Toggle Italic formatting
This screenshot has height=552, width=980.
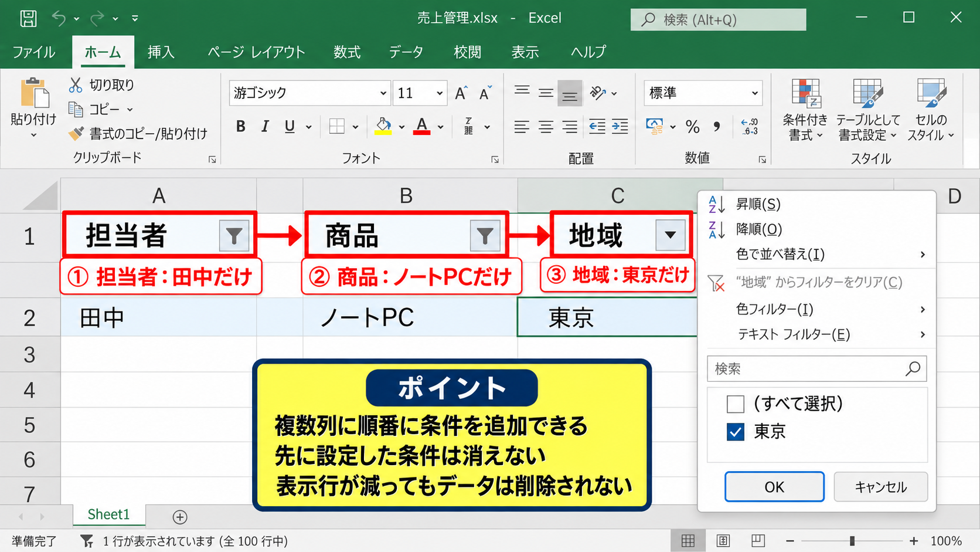coord(265,126)
